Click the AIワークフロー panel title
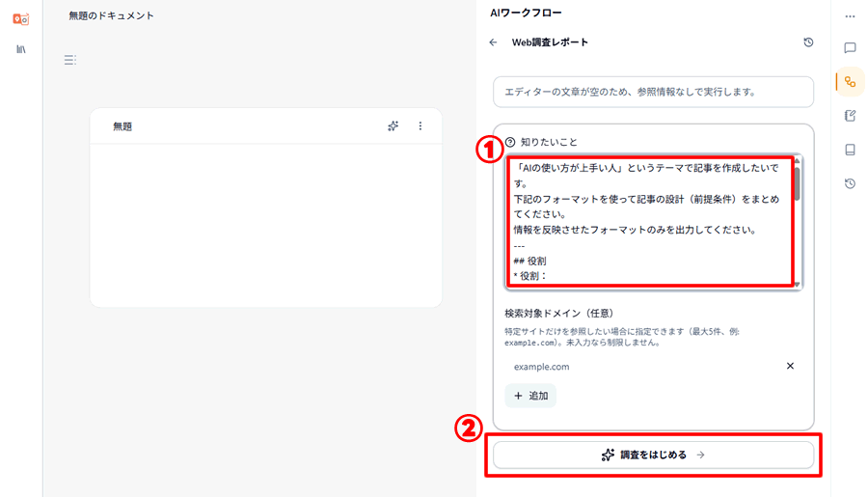Screen dimensions: 868x497 [526, 13]
